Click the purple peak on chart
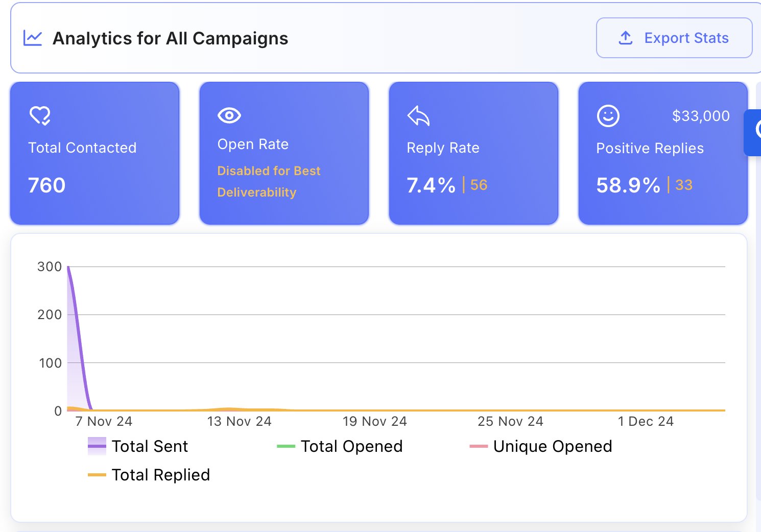761x532 pixels. [x=69, y=269]
